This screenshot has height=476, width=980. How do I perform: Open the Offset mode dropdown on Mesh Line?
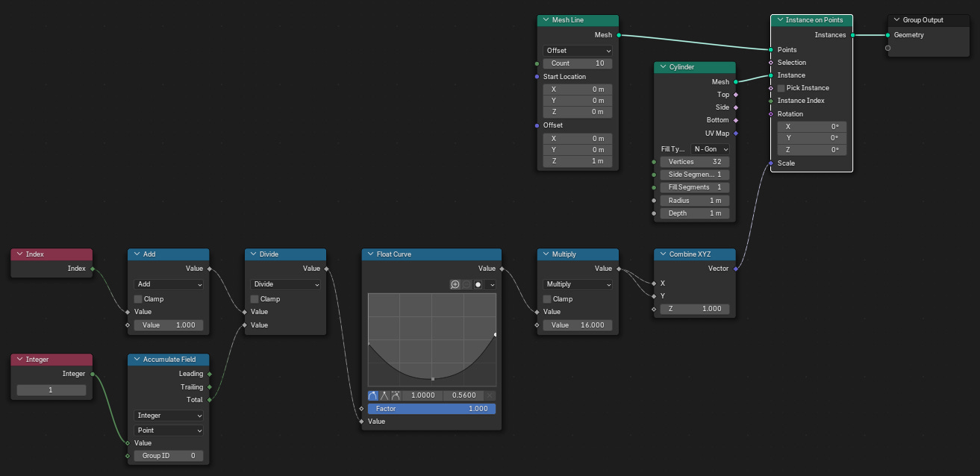[x=577, y=50]
